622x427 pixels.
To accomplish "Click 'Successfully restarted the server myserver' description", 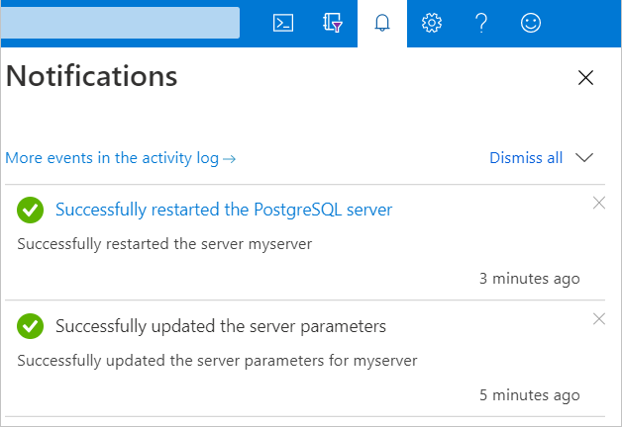I will (x=165, y=243).
